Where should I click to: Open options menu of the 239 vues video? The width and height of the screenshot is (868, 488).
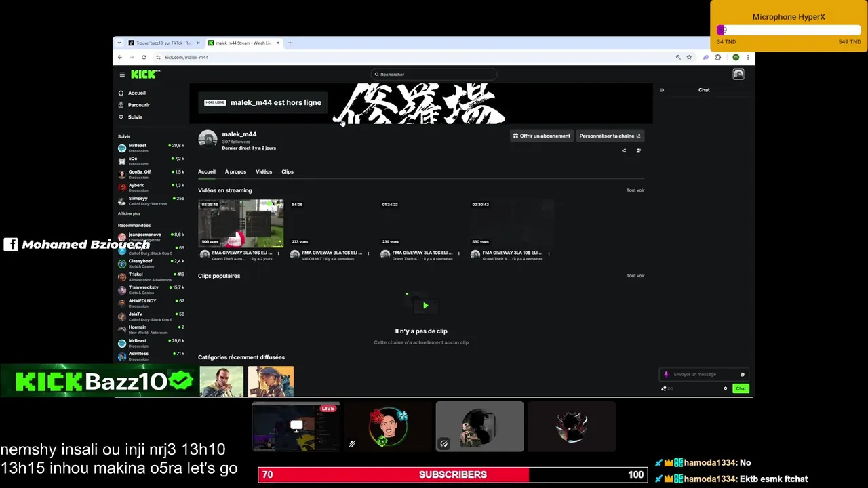tap(458, 253)
